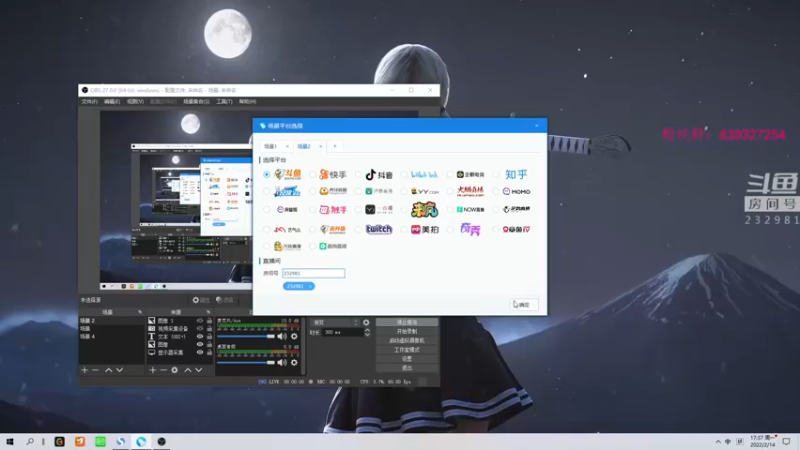Mute the desktop audio channel
The image size is (800, 450).
(x=282, y=362)
